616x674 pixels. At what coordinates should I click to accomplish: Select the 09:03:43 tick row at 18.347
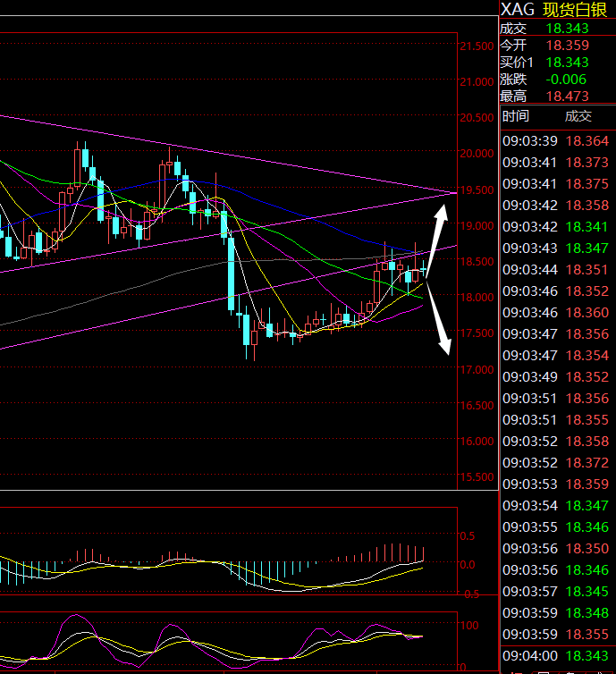(x=556, y=249)
